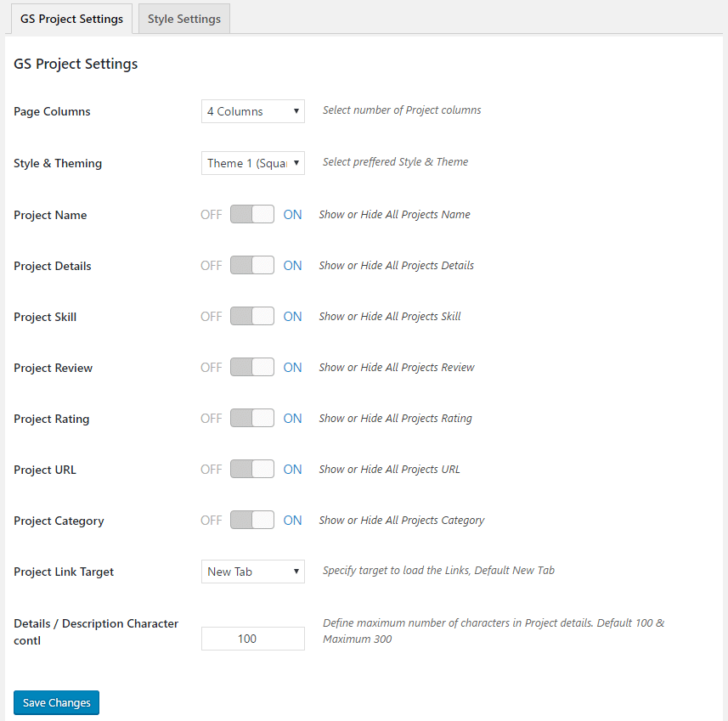The image size is (728, 721).
Task: Switch to the Style Settings tab
Action: (183, 18)
